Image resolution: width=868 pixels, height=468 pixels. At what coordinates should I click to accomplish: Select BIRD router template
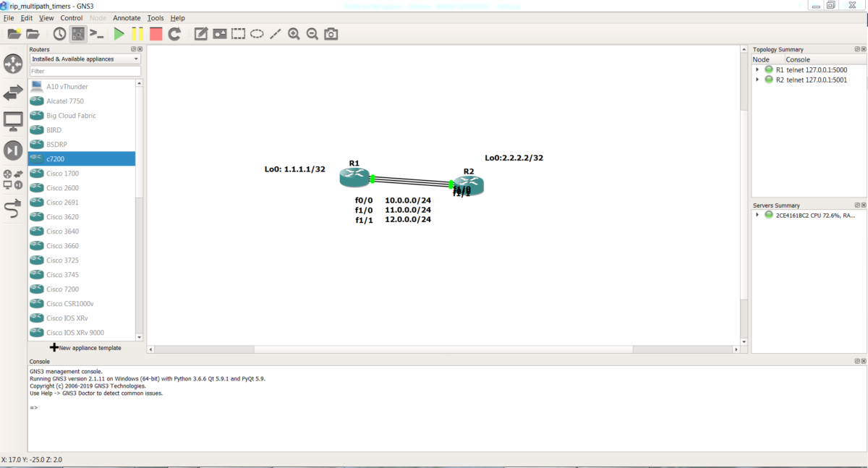[x=82, y=130]
